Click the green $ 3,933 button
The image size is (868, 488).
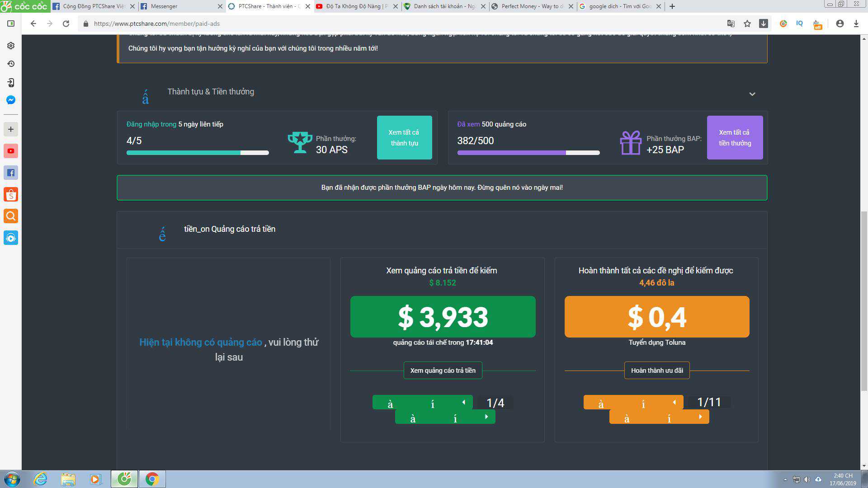click(x=443, y=317)
